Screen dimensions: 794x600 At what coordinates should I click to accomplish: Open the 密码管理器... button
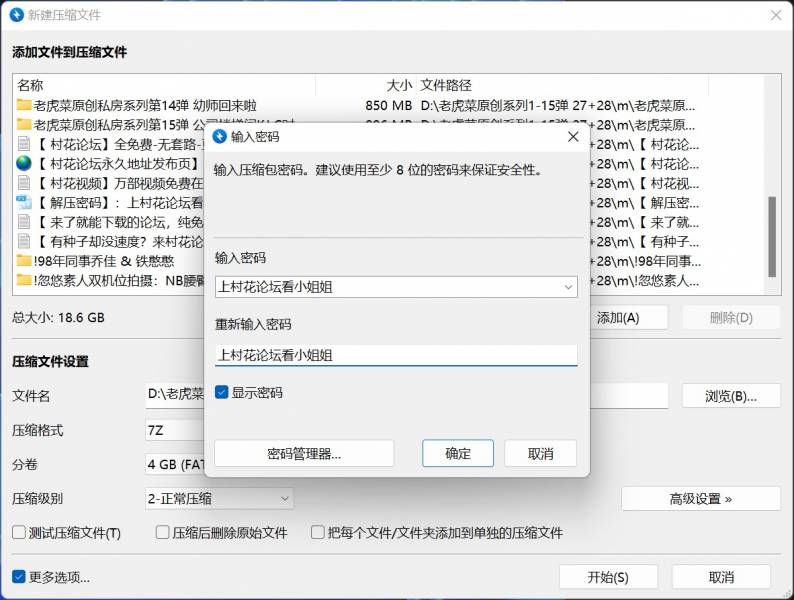(x=304, y=454)
